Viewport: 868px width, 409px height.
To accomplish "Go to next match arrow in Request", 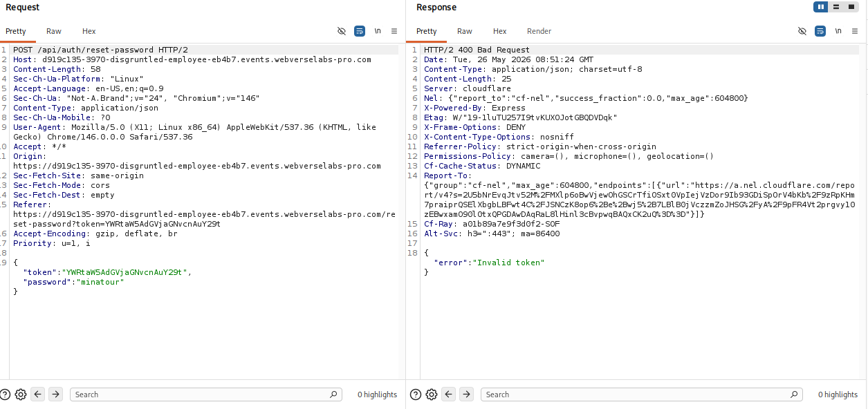I will click(x=56, y=394).
